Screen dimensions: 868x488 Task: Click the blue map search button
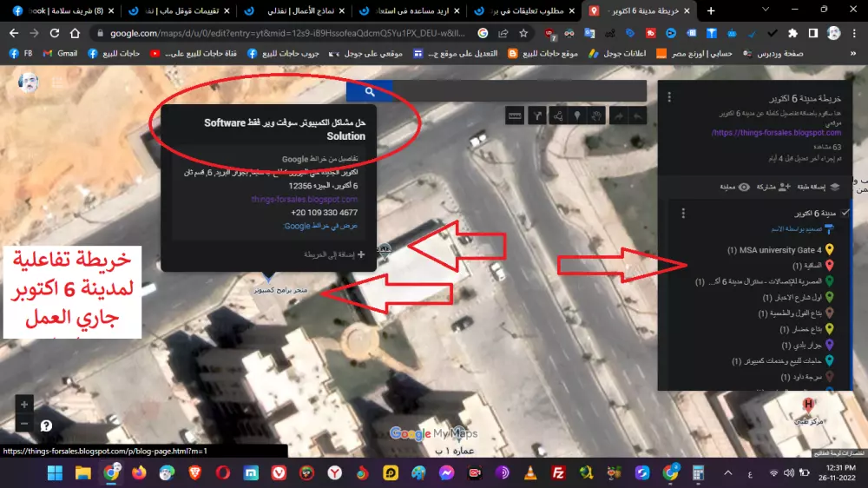pos(369,91)
